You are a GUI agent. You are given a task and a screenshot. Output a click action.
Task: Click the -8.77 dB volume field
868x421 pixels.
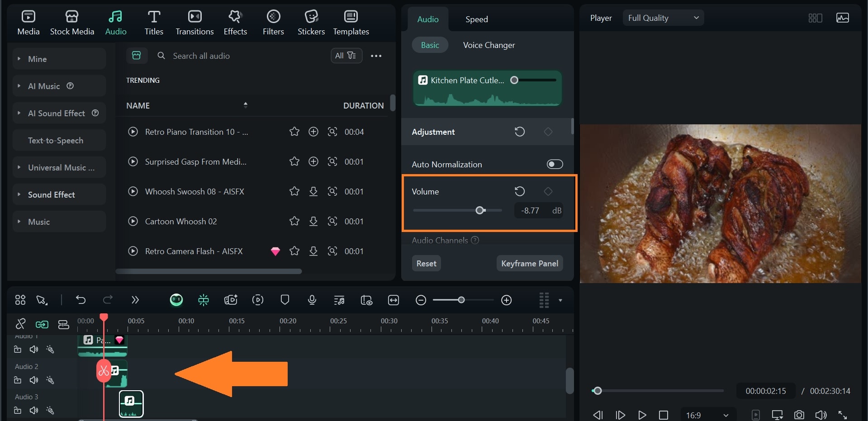coord(539,210)
